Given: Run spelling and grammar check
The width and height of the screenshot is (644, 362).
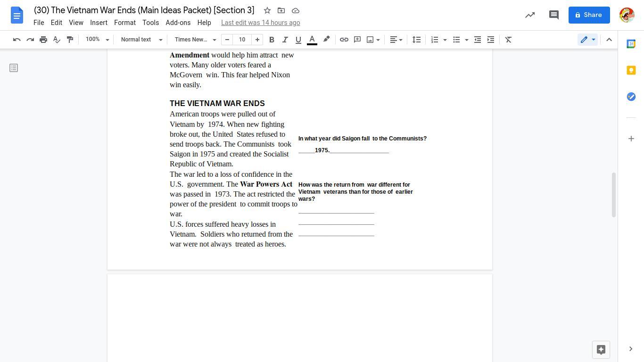Looking at the screenshot, I should [57, 40].
